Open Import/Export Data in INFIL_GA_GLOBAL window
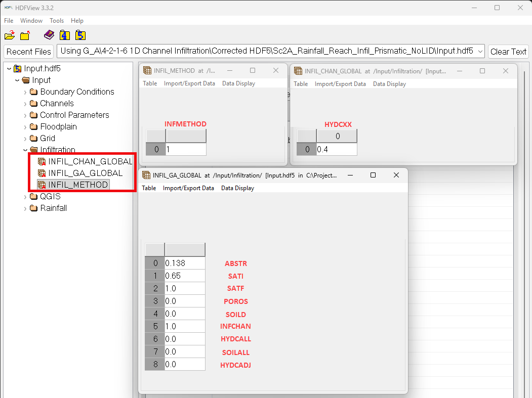This screenshot has width=532, height=398. coord(188,188)
